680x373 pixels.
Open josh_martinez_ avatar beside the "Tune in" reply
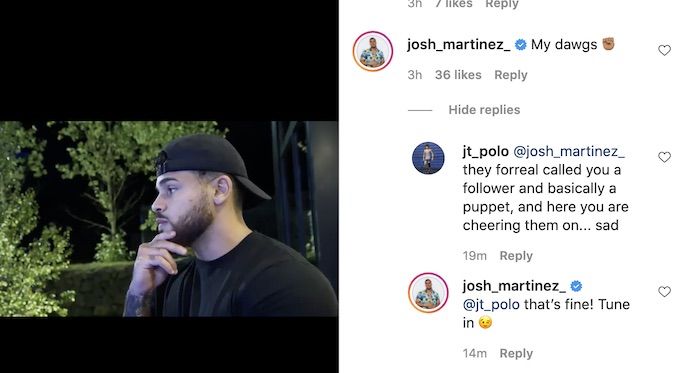[x=428, y=293]
